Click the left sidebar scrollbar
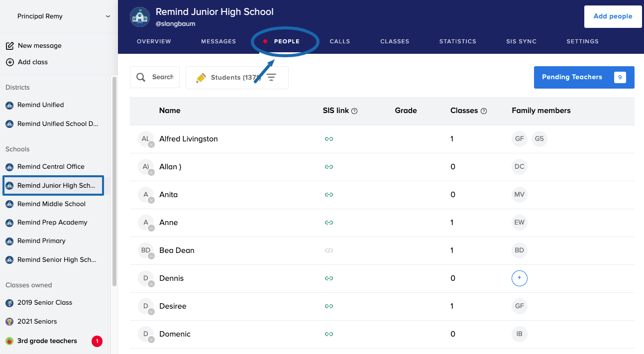644x354 pixels. pyautogui.click(x=114, y=179)
